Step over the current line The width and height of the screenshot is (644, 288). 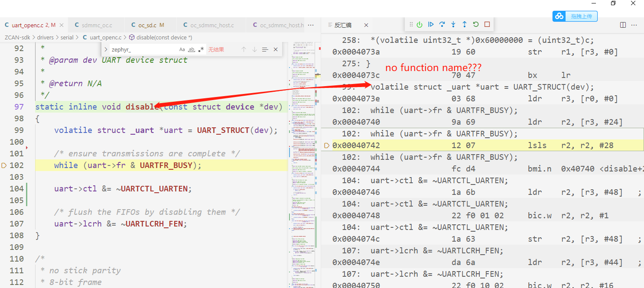pyautogui.click(x=442, y=25)
